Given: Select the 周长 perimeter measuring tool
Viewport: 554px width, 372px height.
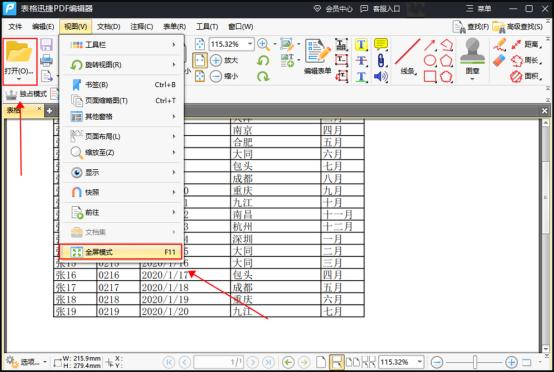Looking at the screenshot, I should [x=525, y=60].
